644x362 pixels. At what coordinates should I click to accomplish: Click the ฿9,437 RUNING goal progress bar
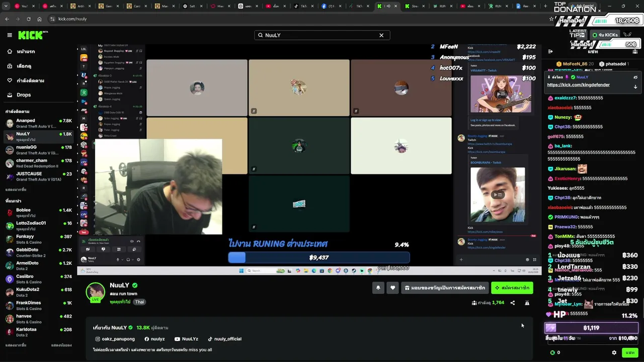[x=319, y=257]
